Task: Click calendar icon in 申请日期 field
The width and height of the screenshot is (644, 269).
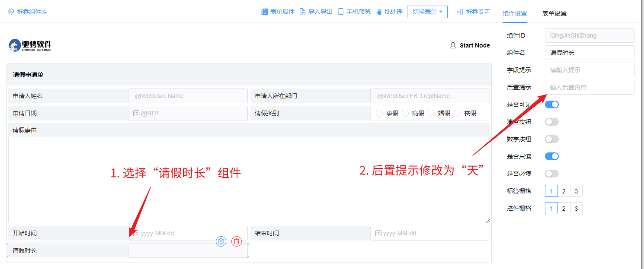Action: pyautogui.click(x=136, y=113)
